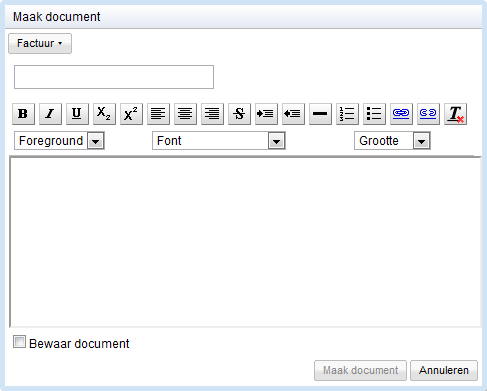Insert numbered list

347,114
